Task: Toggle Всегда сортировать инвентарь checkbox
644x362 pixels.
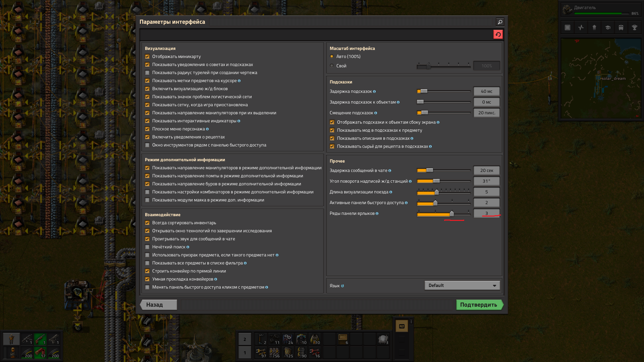Action: (x=147, y=223)
